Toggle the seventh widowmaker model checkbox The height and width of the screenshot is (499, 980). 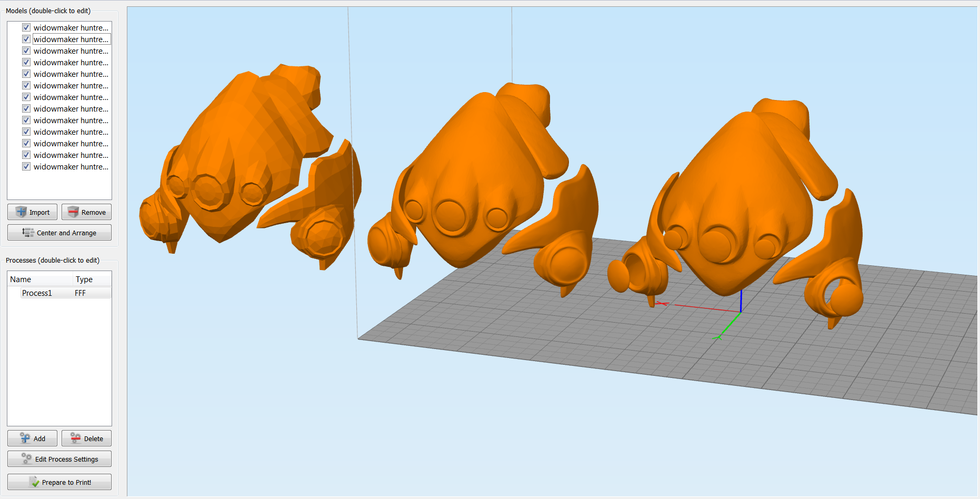(26, 97)
